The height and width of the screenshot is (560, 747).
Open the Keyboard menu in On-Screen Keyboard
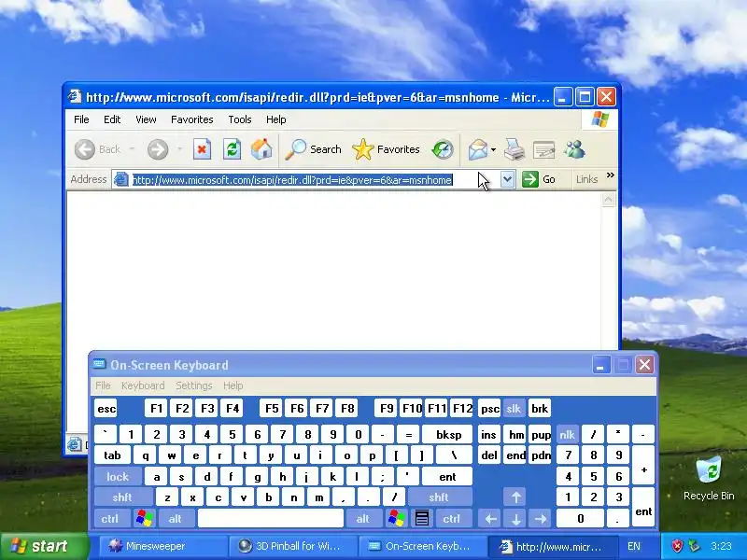(143, 385)
